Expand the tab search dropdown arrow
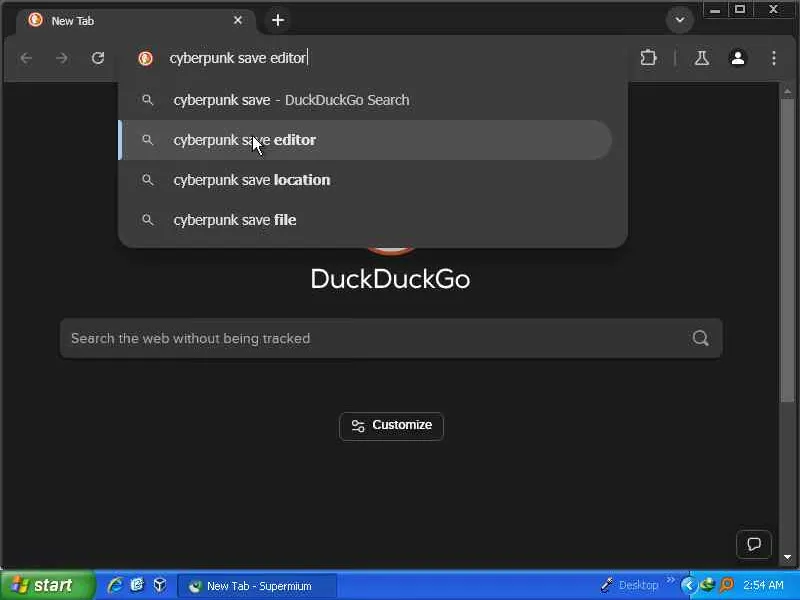Image resolution: width=800 pixels, height=600 pixels. 680,20
